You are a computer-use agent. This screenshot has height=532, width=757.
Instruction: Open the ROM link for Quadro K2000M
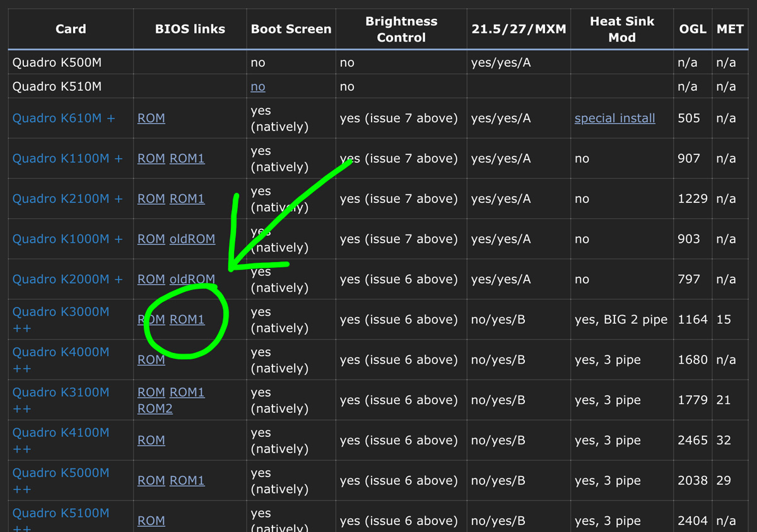(151, 279)
